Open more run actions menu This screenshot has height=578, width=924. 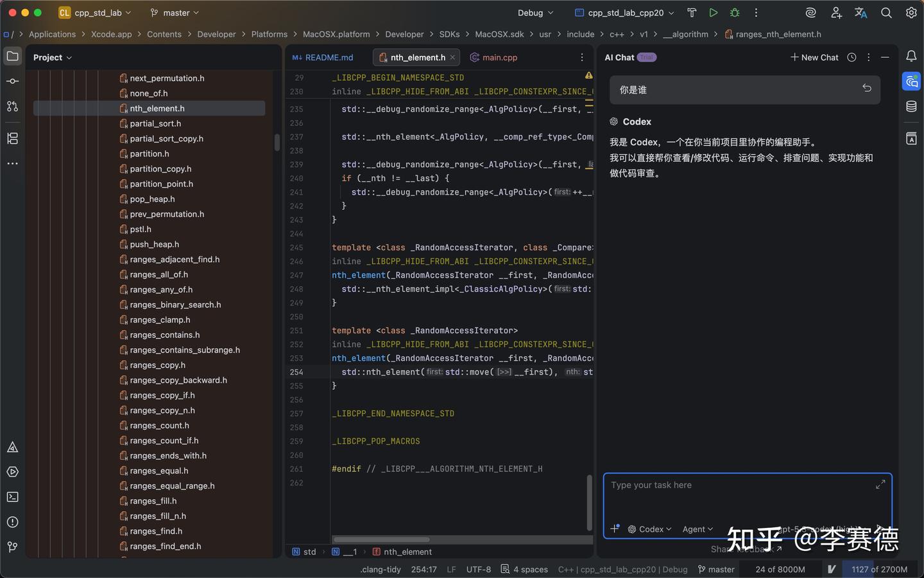(756, 13)
